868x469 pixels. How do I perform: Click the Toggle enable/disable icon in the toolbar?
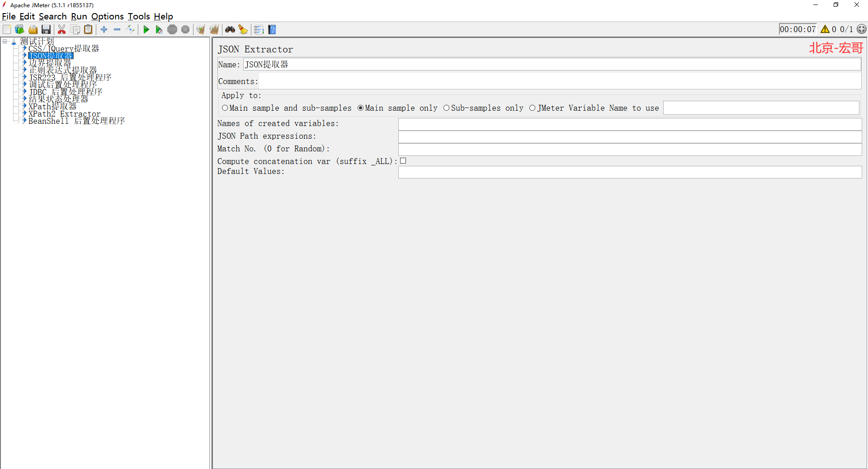click(x=131, y=30)
